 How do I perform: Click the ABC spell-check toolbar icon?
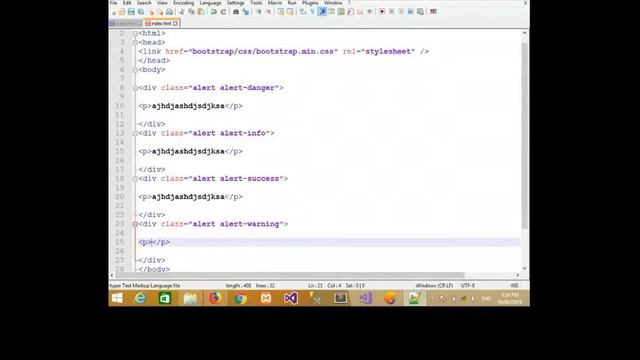click(433, 12)
